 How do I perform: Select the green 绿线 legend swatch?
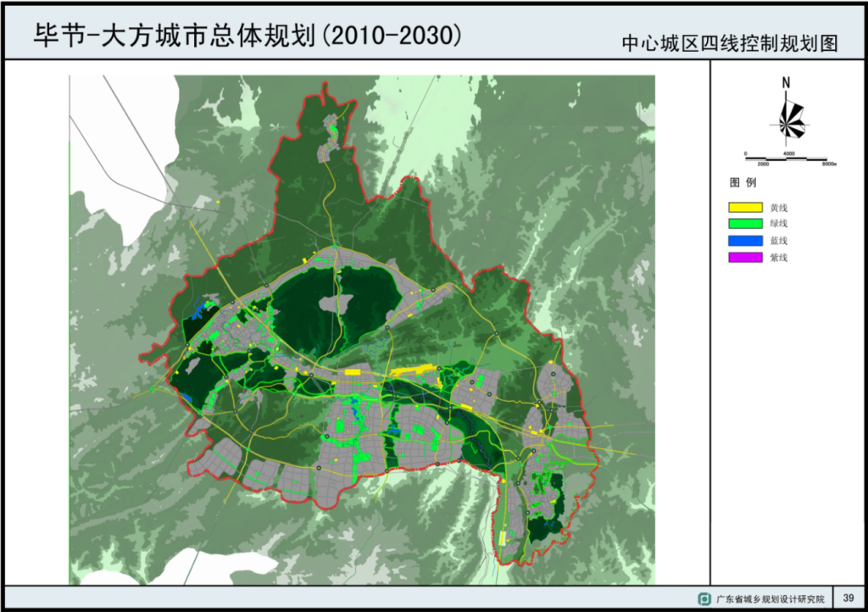click(x=744, y=224)
